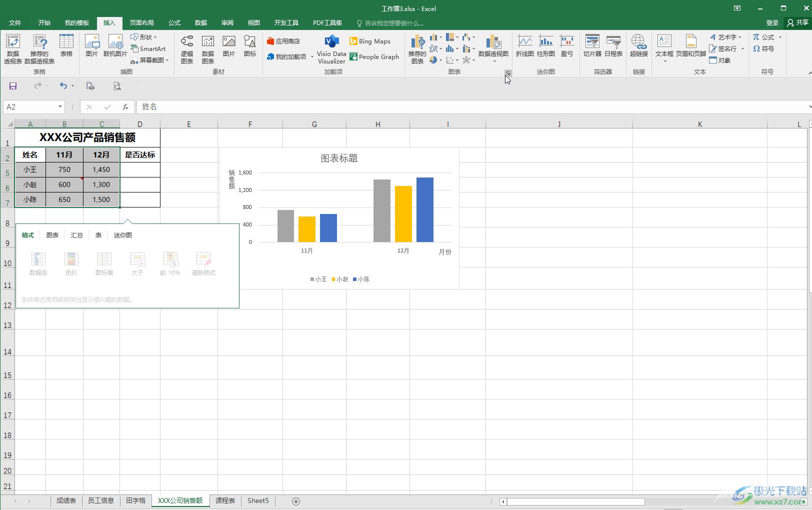
Task: Insert a Timeline (日程表)
Action: (613, 46)
